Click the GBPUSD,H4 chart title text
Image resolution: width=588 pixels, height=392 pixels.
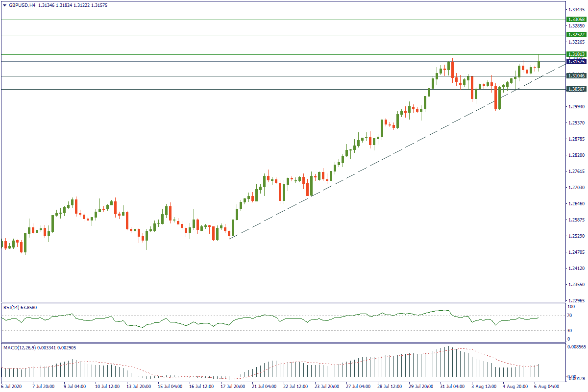(22, 5)
